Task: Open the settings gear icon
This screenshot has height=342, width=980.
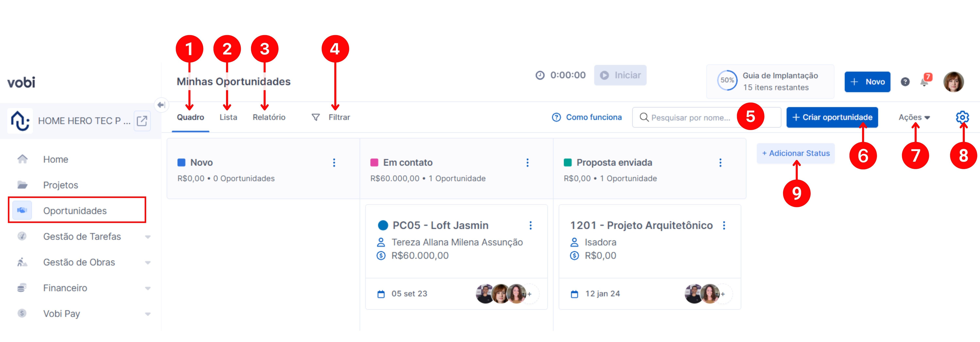Action: 962,117
